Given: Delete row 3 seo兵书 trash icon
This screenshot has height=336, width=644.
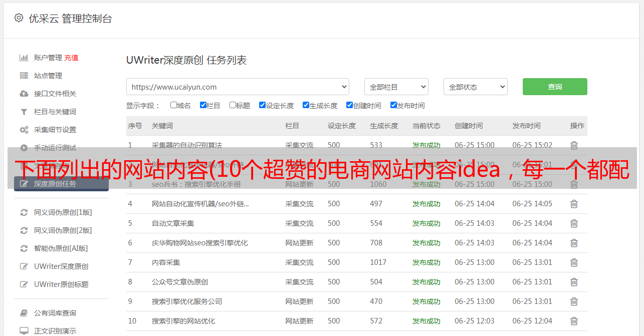Looking at the screenshot, I should coord(574,184).
